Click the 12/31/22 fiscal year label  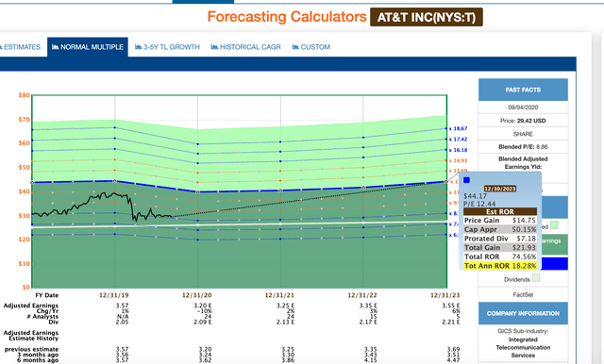362,295
